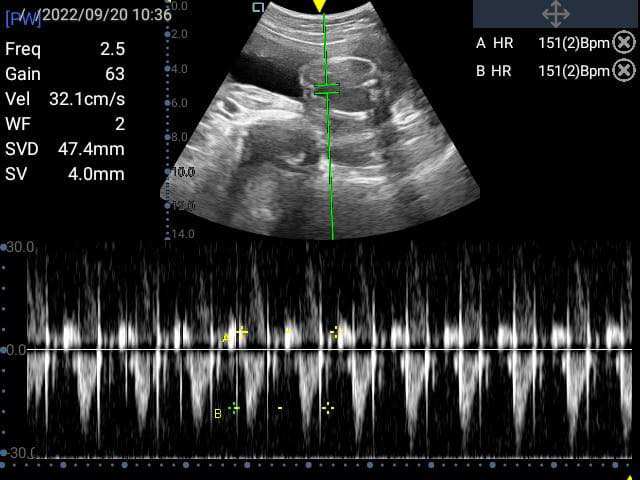Click the Doppler sample volume gate marker
Screen dimensions: 640x480
pos(326,90)
